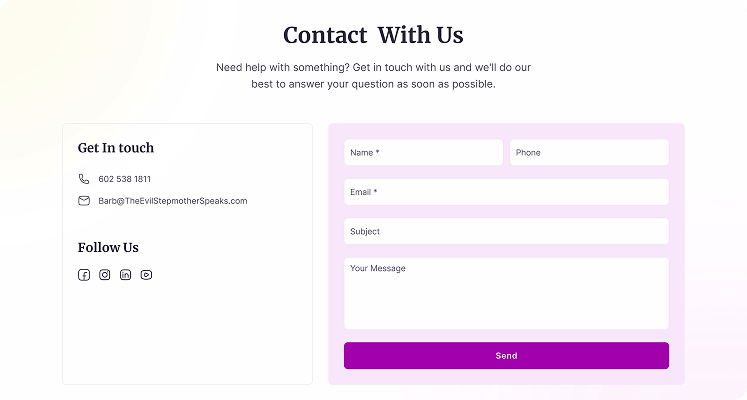
Task: Click the Get In touch heading
Action: 116,148
